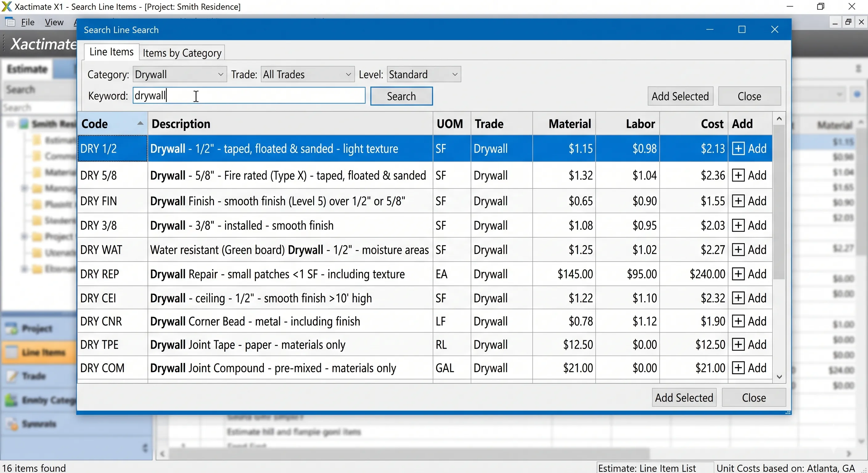Add the DRY REP repair item

(x=749, y=274)
